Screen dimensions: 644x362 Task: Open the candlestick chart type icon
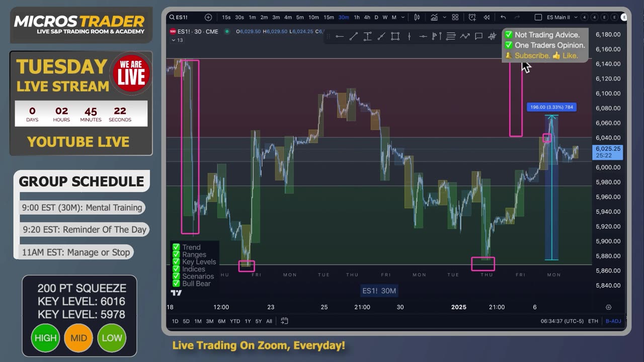417,17
